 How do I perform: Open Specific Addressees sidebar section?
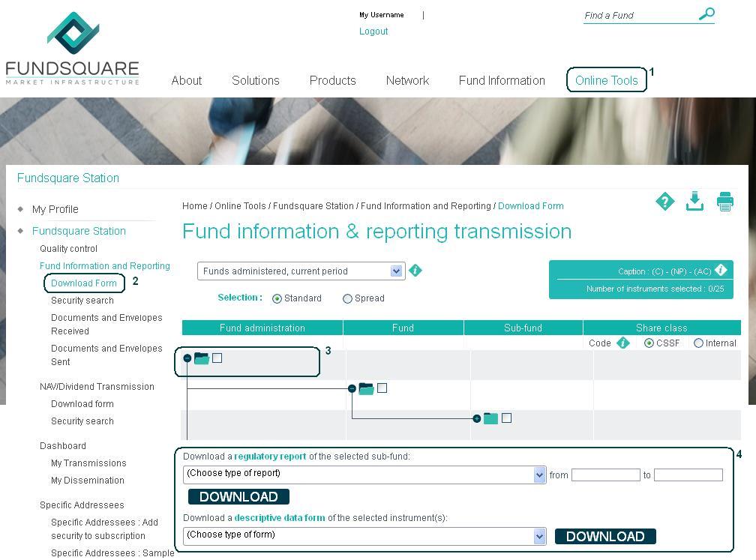pos(82,505)
